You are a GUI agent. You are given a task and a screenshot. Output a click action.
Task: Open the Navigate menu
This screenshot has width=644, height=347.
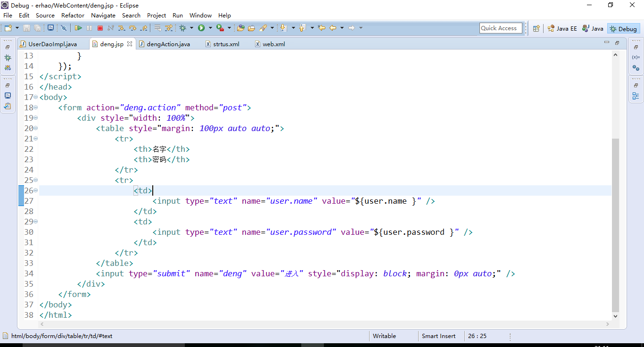[103, 15]
